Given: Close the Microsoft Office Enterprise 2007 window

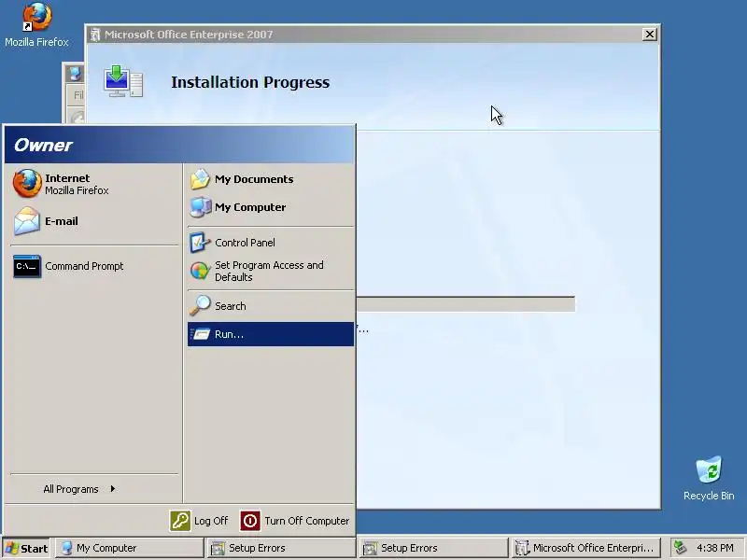Looking at the screenshot, I should tap(649, 35).
